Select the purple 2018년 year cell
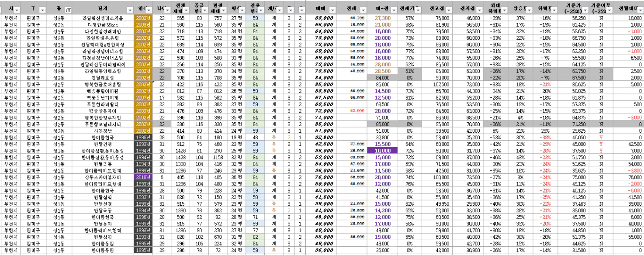This screenshot has height=255, width=644. (x=143, y=177)
